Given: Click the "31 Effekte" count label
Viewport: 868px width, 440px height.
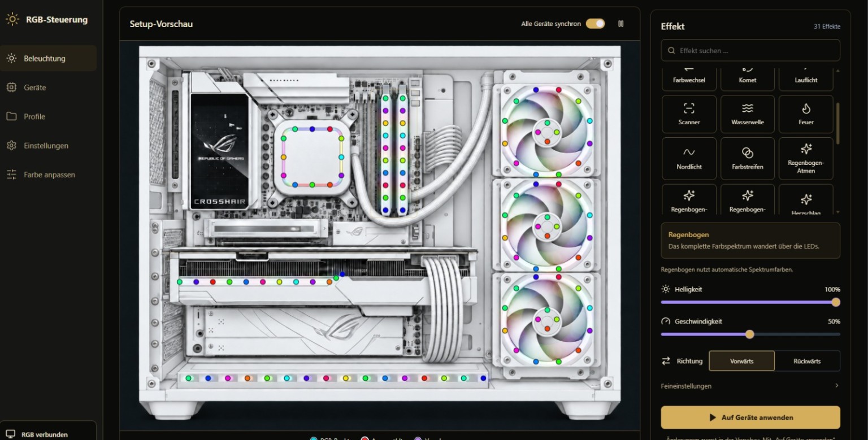Looking at the screenshot, I should [827, 27].
